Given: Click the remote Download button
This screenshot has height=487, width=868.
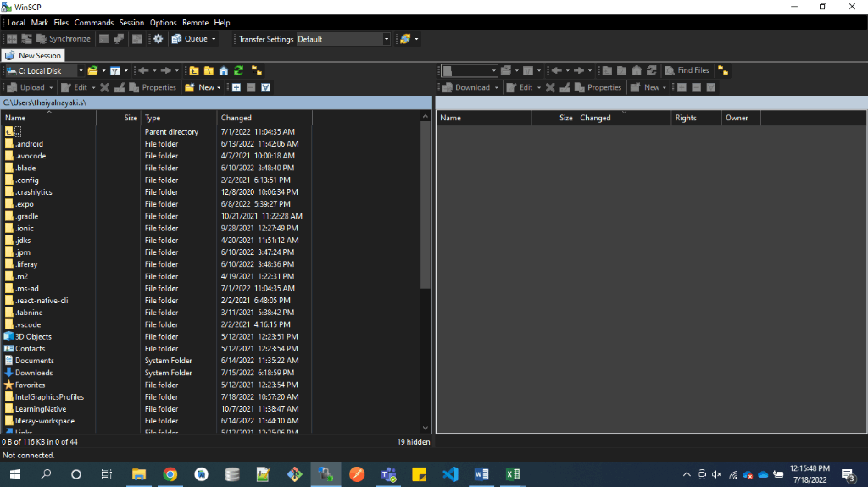Looking at the screenshot, I should [467, 87].
